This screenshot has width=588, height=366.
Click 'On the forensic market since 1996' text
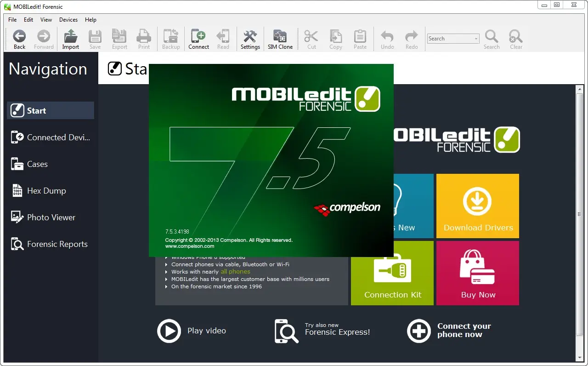point(216,286)
